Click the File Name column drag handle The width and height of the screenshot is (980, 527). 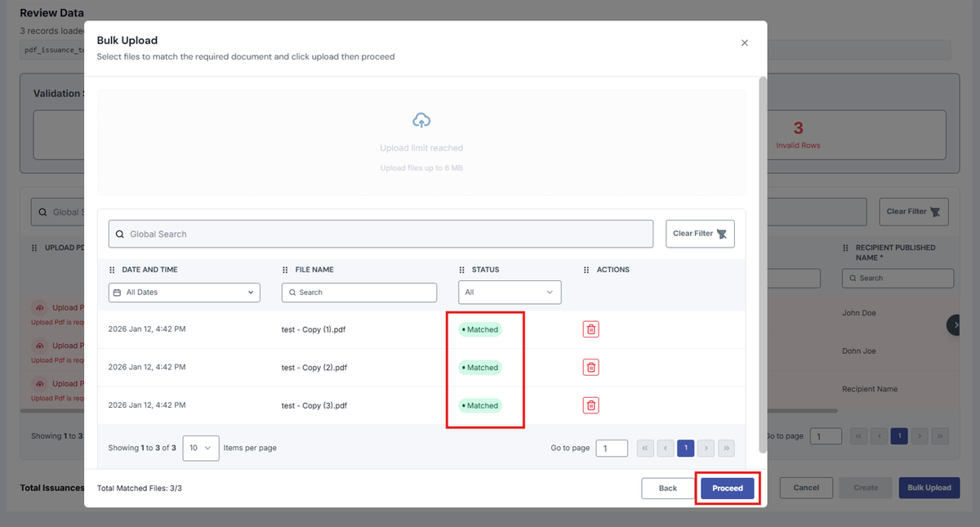[285, 270]
